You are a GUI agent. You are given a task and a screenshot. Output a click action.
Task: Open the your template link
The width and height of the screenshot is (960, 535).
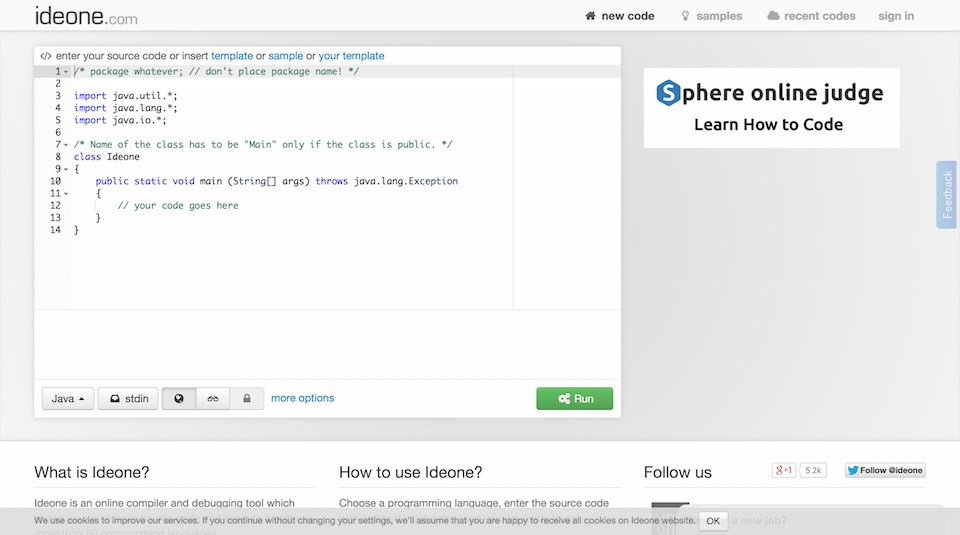click(x=351, y=56)
